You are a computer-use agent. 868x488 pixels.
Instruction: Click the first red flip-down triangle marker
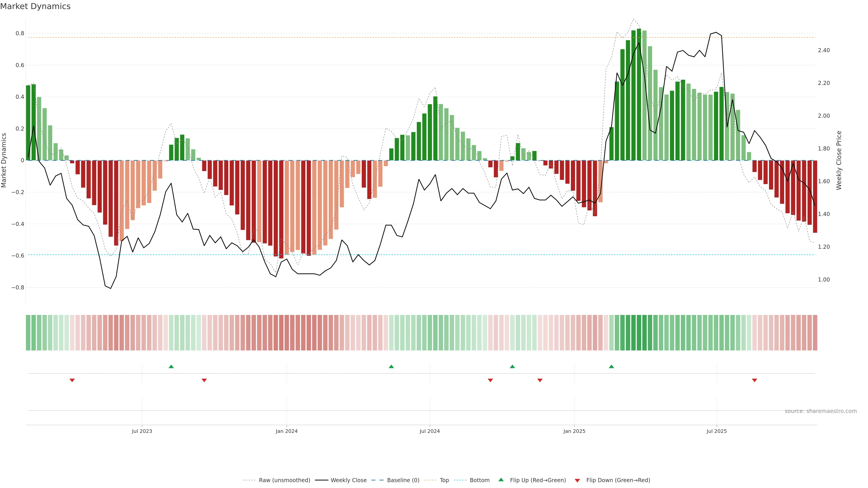(72, 380)
